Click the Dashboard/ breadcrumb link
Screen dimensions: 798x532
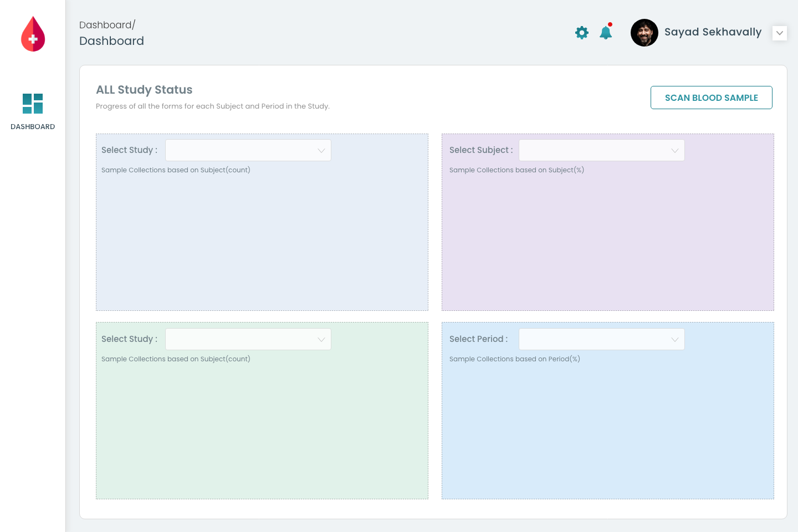tap(107, 25)
